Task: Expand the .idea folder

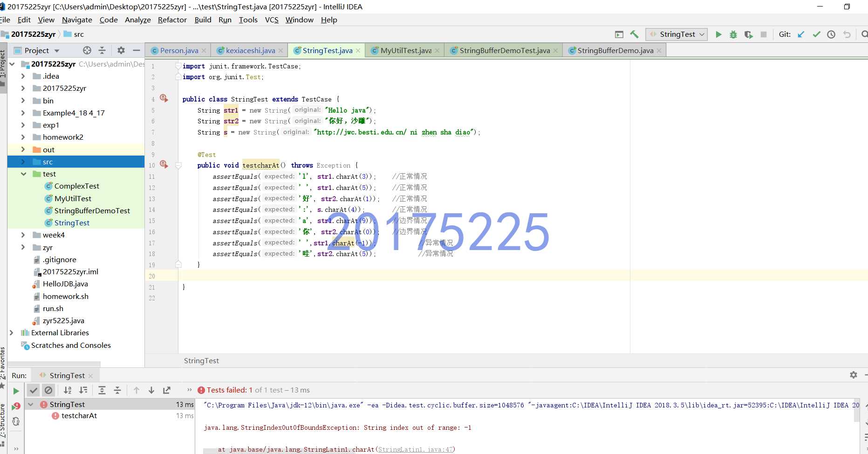Action: [23, 76]
